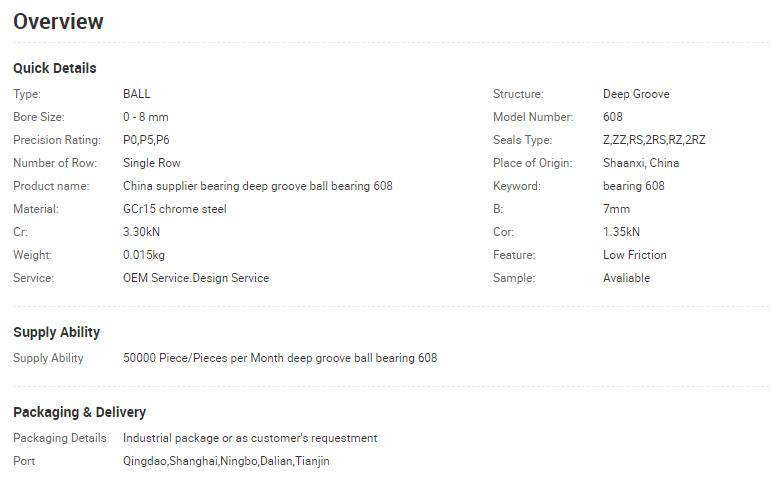Click the Supply Ability section heading
This screenshot has height=484, width=771.
pyautogui.click(x=57, y=332)
